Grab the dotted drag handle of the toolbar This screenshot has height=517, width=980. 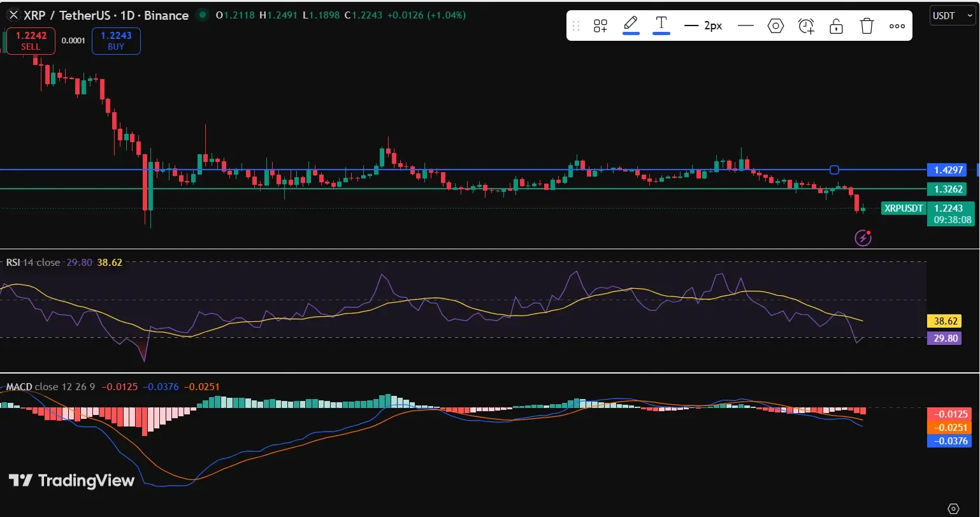click(x=576, y=25)
